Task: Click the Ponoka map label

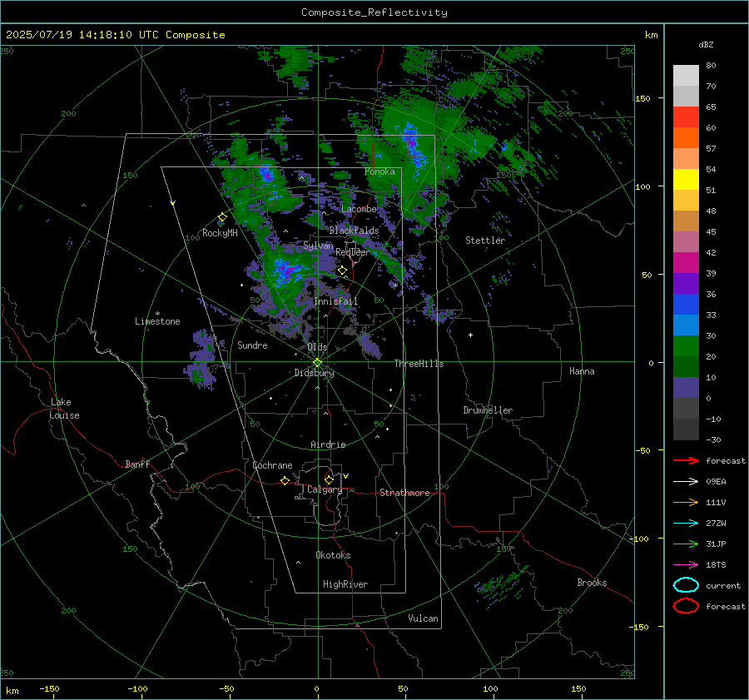Action: [379, 171]
